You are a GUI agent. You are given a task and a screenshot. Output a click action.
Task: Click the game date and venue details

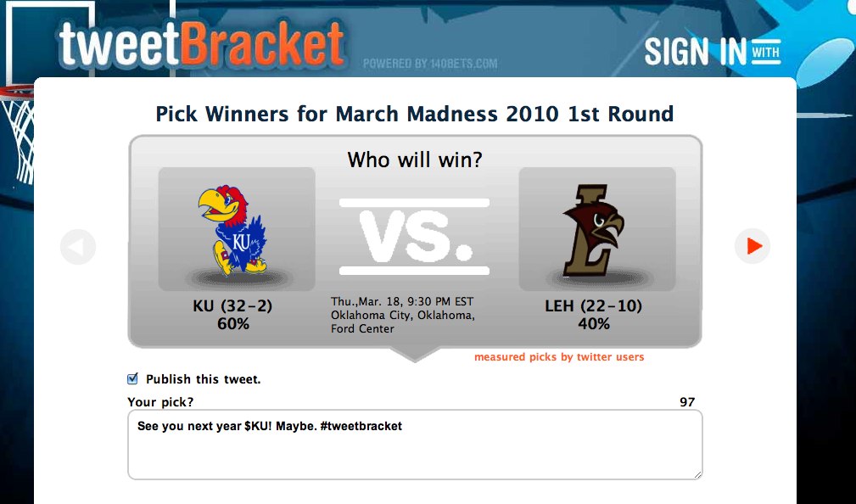(403, 315)
